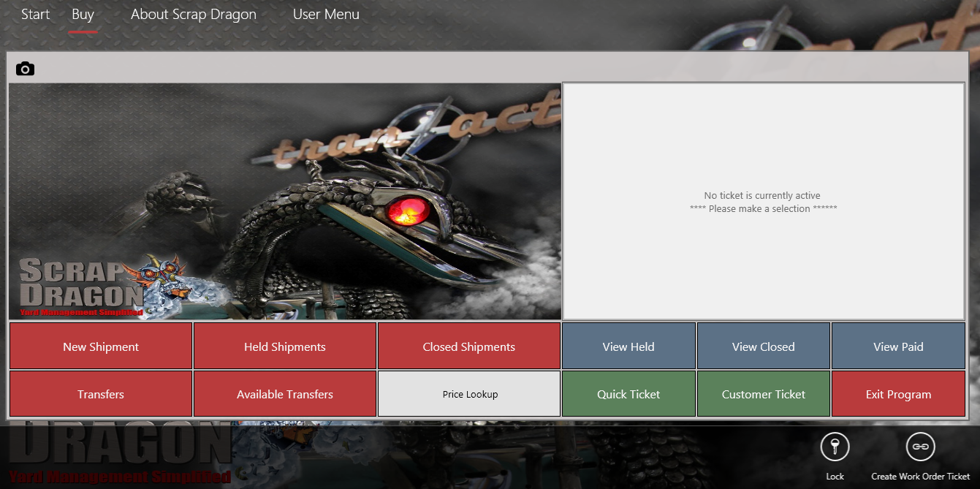Open Held Shipments
The image size is (980, 489).
pyautogui.click(x=285, y=346)
